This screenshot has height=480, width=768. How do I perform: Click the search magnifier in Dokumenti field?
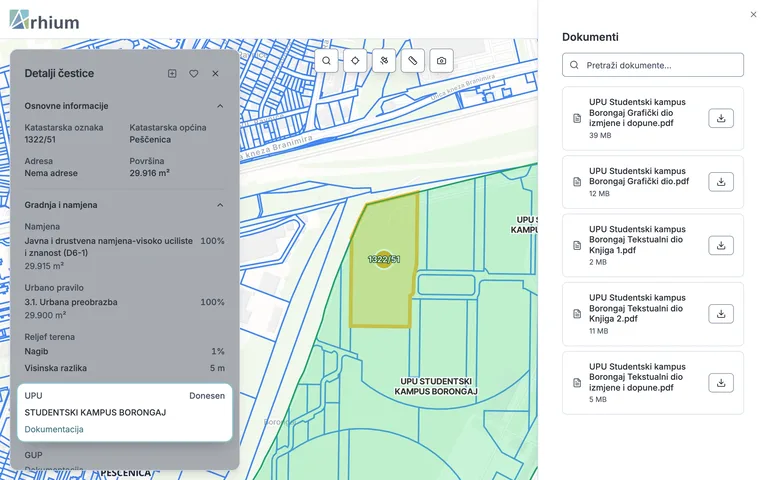[x=574, y=65]
